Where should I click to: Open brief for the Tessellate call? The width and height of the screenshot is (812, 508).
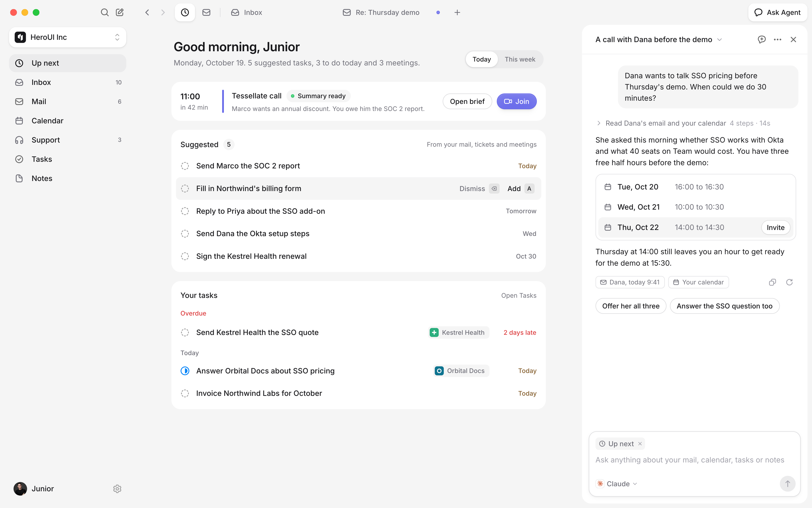click(x=467, y=101)
